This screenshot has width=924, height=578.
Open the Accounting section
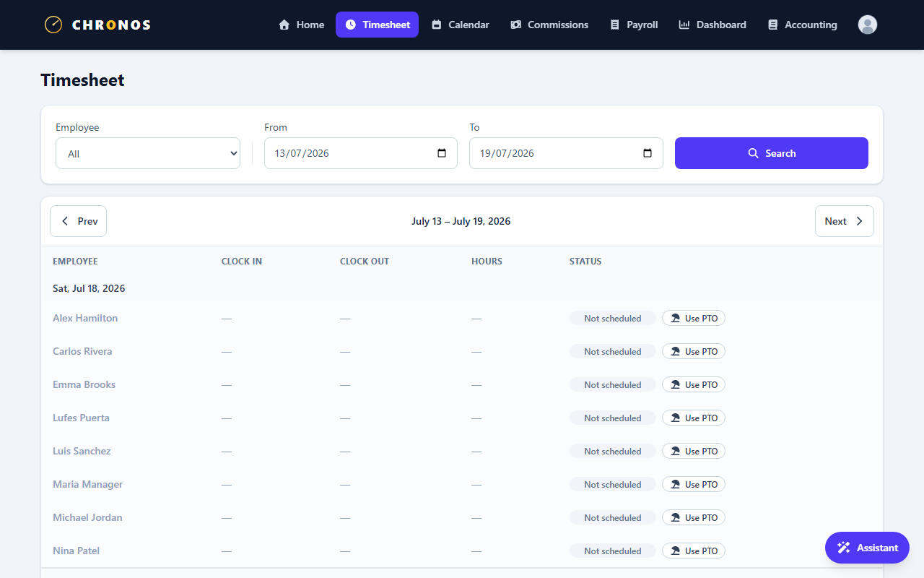point(802,25)
